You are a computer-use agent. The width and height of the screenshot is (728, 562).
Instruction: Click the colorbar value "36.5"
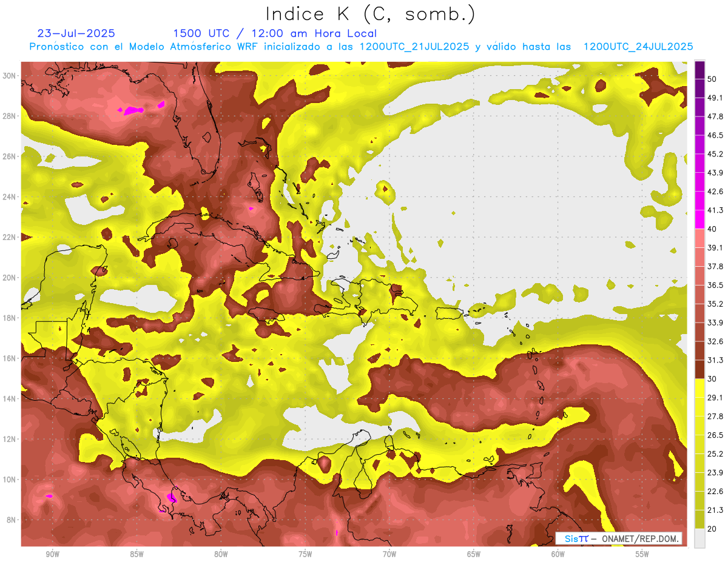715,286
